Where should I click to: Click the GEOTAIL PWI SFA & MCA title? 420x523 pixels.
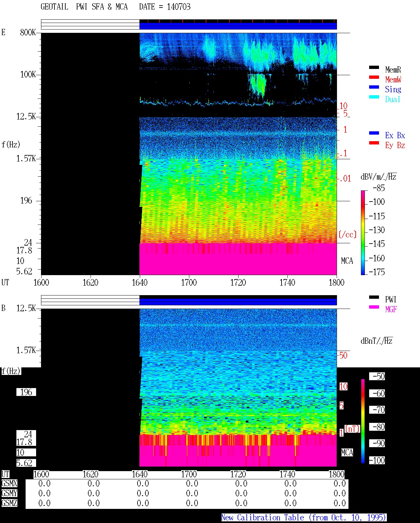click(84, 7)
